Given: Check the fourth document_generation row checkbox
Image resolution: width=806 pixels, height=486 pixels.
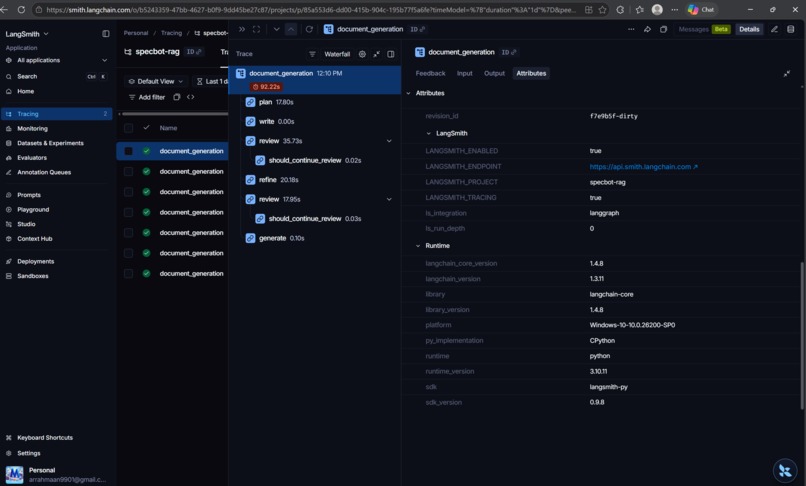Looking at the screenshot, I should (129, 212).
